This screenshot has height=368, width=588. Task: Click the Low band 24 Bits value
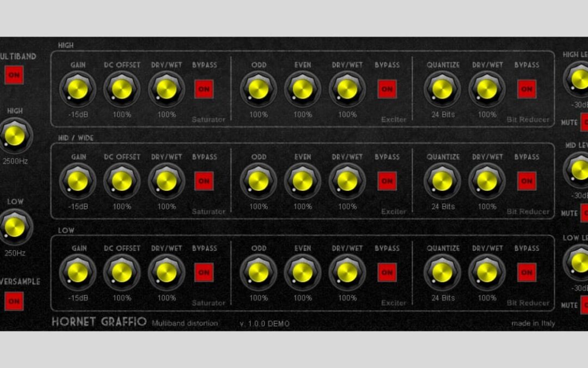coord(443,298)
